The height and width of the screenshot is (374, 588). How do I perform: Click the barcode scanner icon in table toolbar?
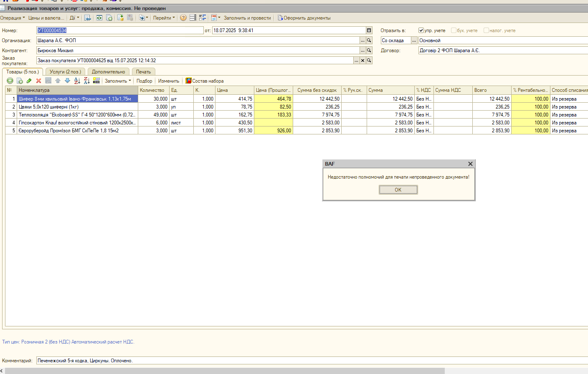(96, 81)
